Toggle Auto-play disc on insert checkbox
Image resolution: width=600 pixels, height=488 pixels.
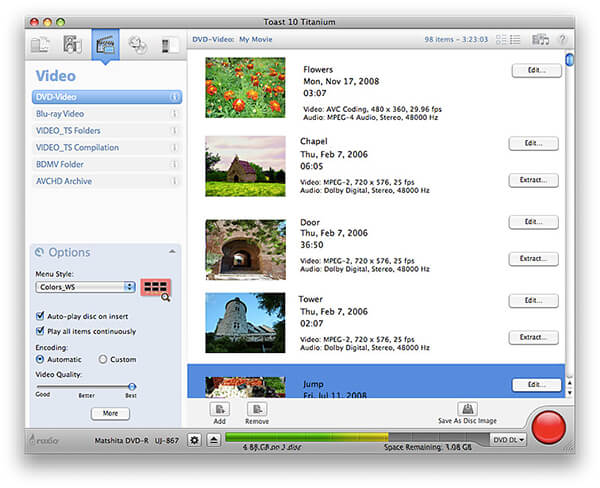(x=40, y=316)
